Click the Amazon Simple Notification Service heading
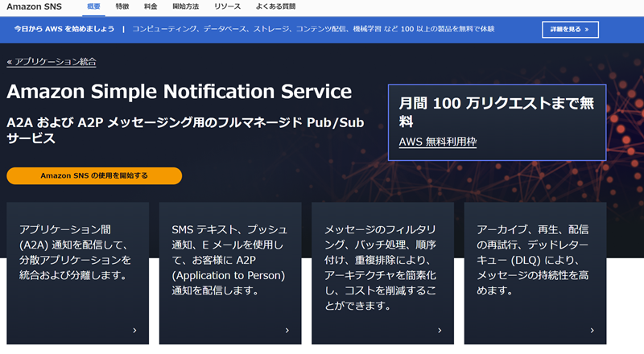Viewport: 644px width, 354px height. tap(179, 91)
